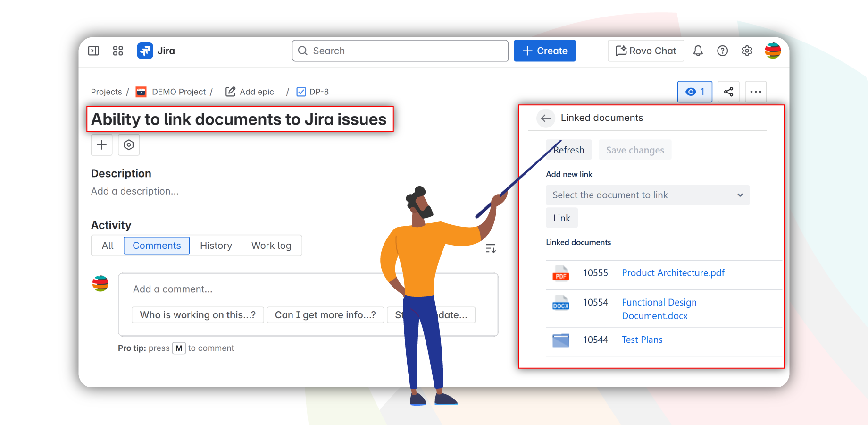The height and width of the screenshot is (425, 868).
Task: Toggle the sidebar panel icon
Action: click(x=93, y=51)
